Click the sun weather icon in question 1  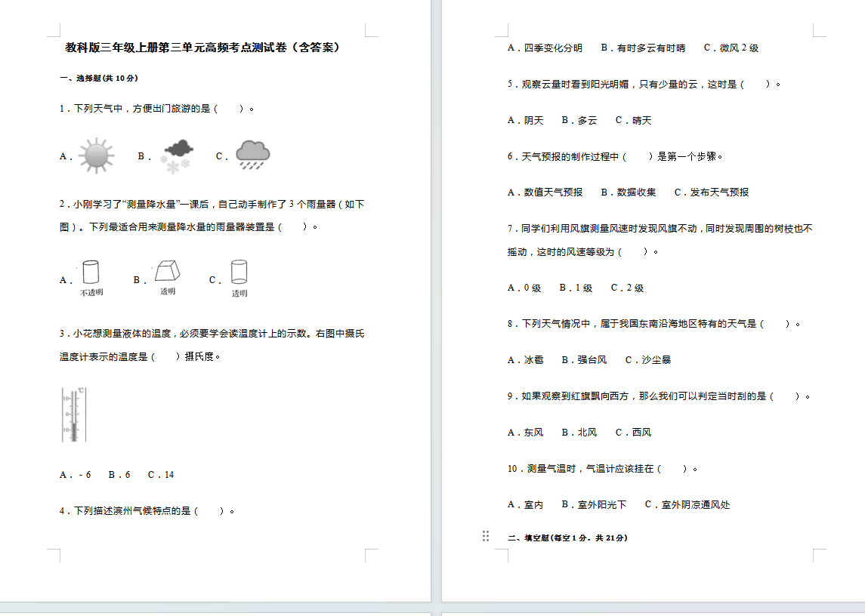[97, 156]
